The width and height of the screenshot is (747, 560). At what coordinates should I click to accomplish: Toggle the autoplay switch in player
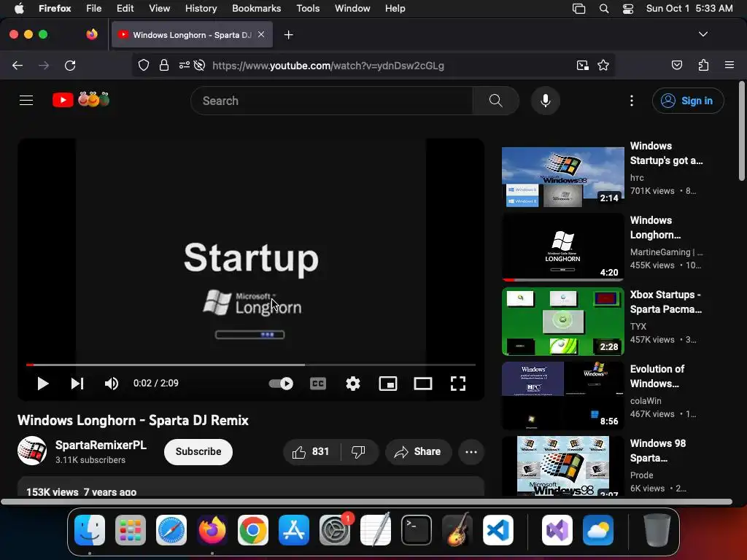click(281, 384)
